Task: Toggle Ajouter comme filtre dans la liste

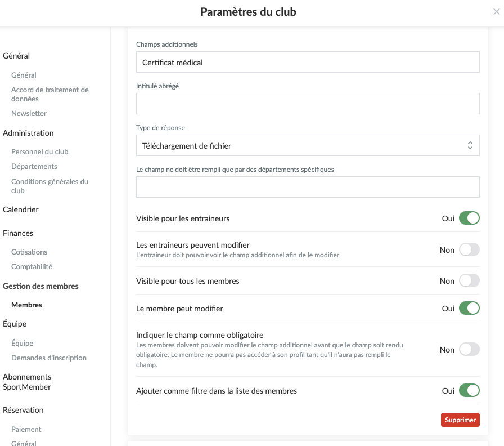Action: (x=469, y=391)
